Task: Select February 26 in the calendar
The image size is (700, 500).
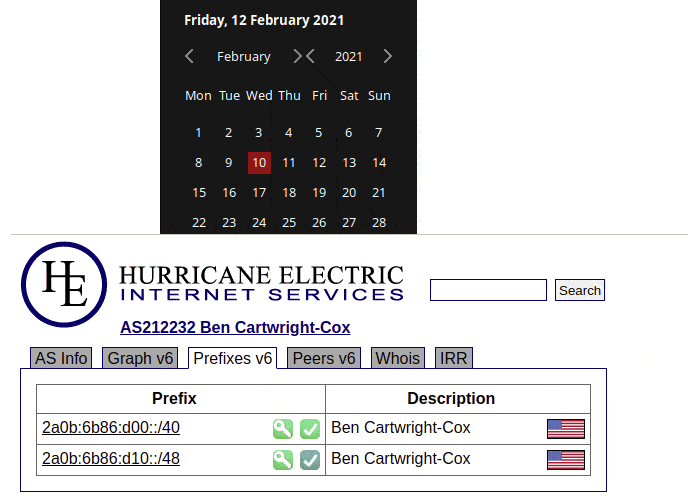Action: pos(319,222)
